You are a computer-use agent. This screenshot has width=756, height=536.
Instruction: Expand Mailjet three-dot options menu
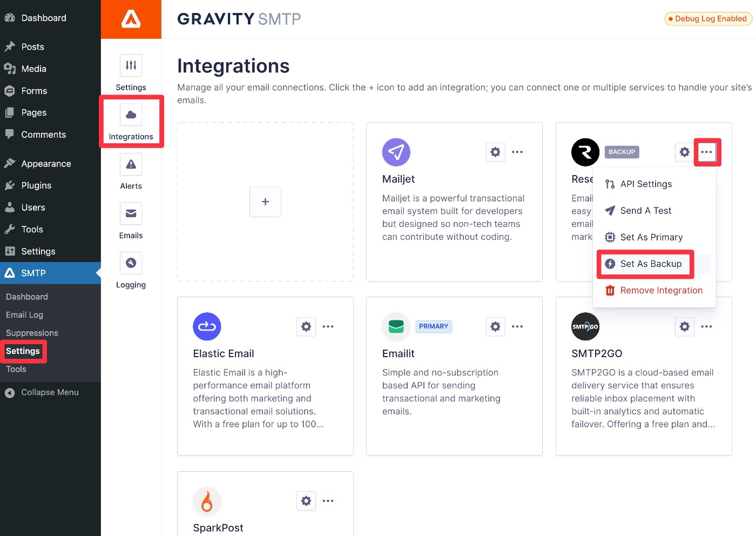[517, 152]
